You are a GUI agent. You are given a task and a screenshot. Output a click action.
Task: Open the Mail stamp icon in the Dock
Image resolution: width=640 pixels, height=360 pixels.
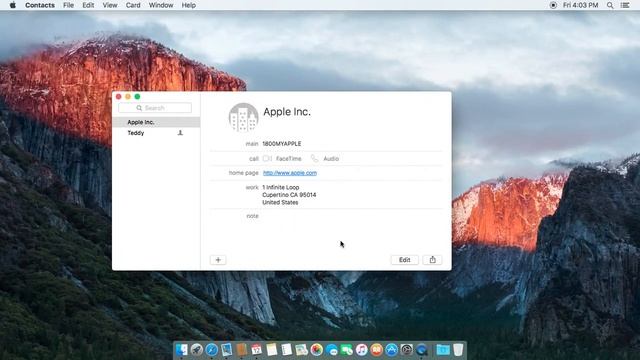[x=227, y=350]
